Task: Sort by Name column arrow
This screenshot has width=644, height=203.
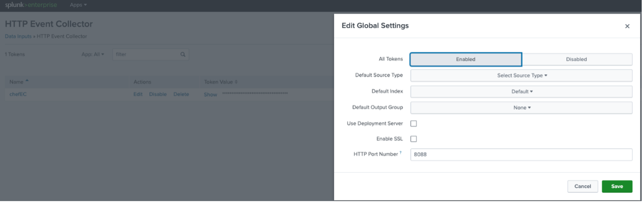Action: (x=27, y=81)
